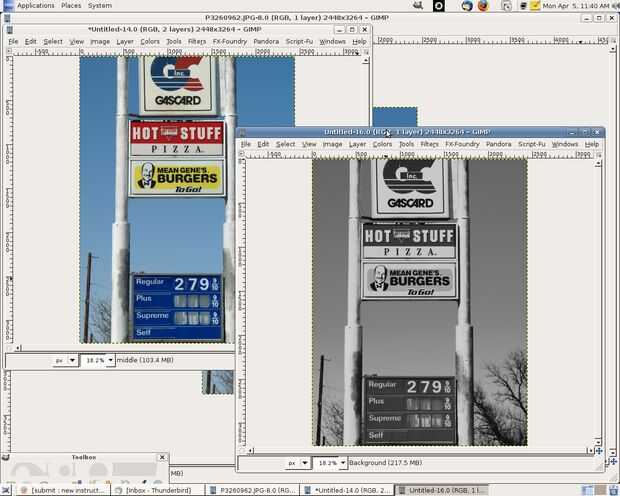620x496 pixels.
Task: Open Filters menu in Untitled-14.0 window
Action: tap(197, 42)
